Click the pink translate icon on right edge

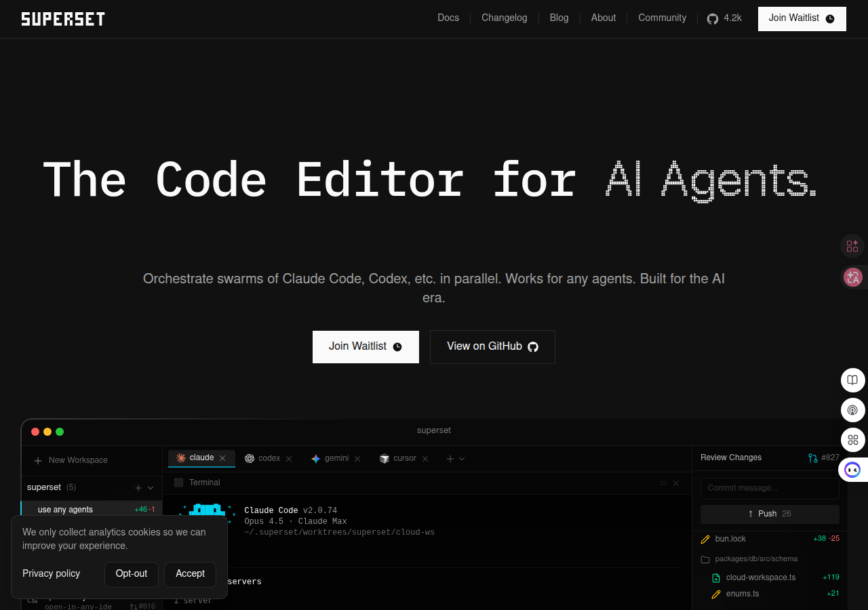tap(852, 277)
